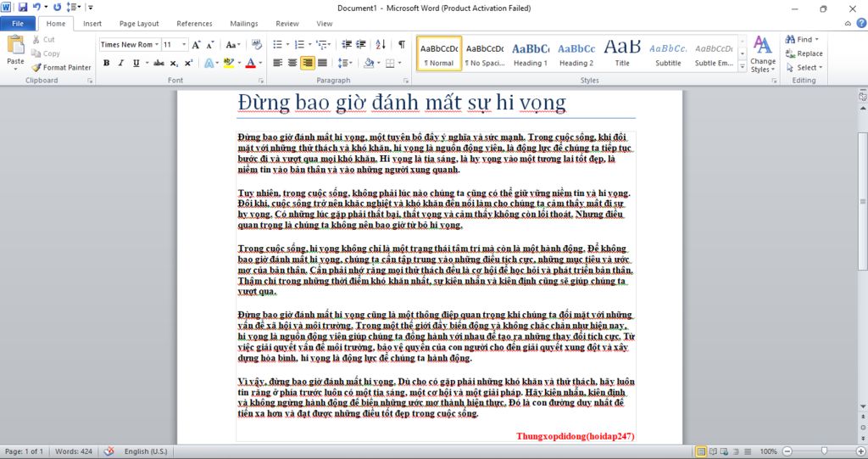Open the File tab
Screen dimensions: 868x459
pos(18,23)
